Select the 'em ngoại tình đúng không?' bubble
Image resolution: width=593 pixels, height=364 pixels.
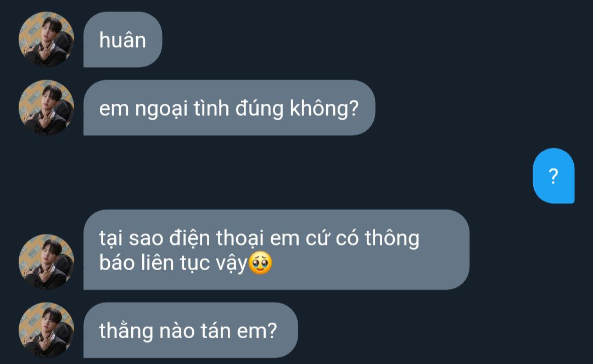pos(229,108)
